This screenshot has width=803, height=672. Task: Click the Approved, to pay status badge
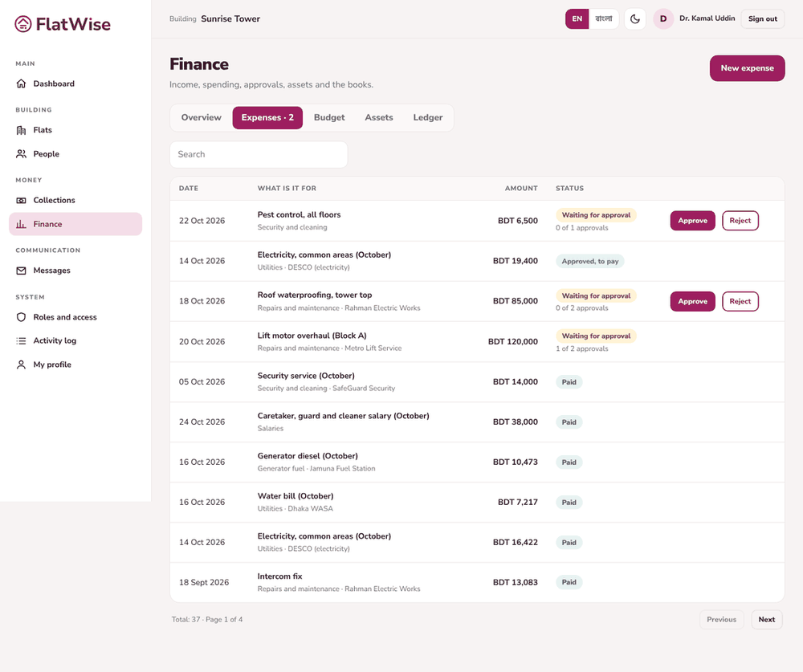point(590,261)
